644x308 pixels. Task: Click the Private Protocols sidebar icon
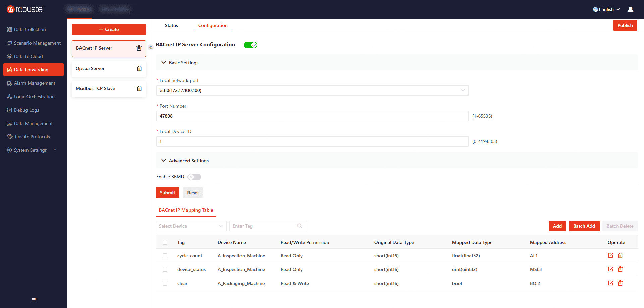[x=10, y=137]
